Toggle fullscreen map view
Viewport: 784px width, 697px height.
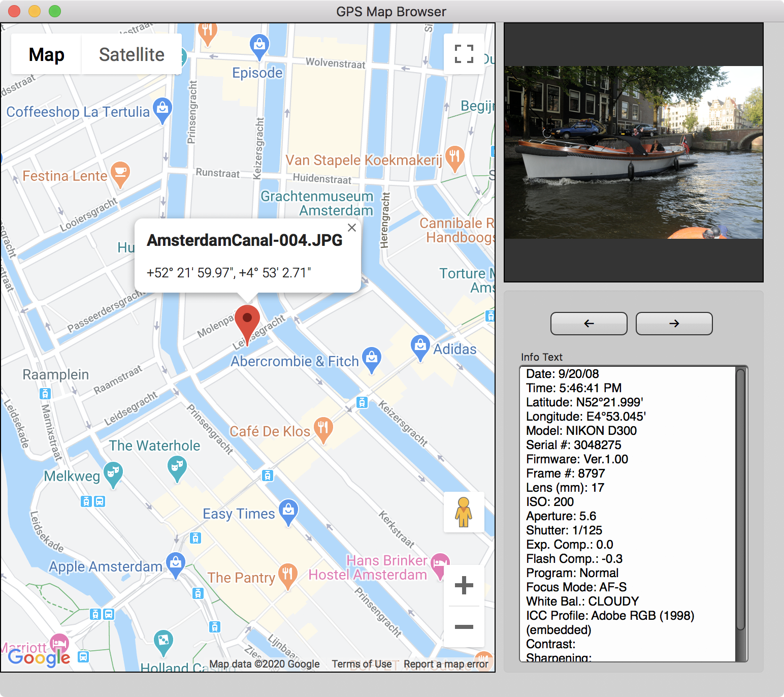pyautogui.click(x=464, y=54)
